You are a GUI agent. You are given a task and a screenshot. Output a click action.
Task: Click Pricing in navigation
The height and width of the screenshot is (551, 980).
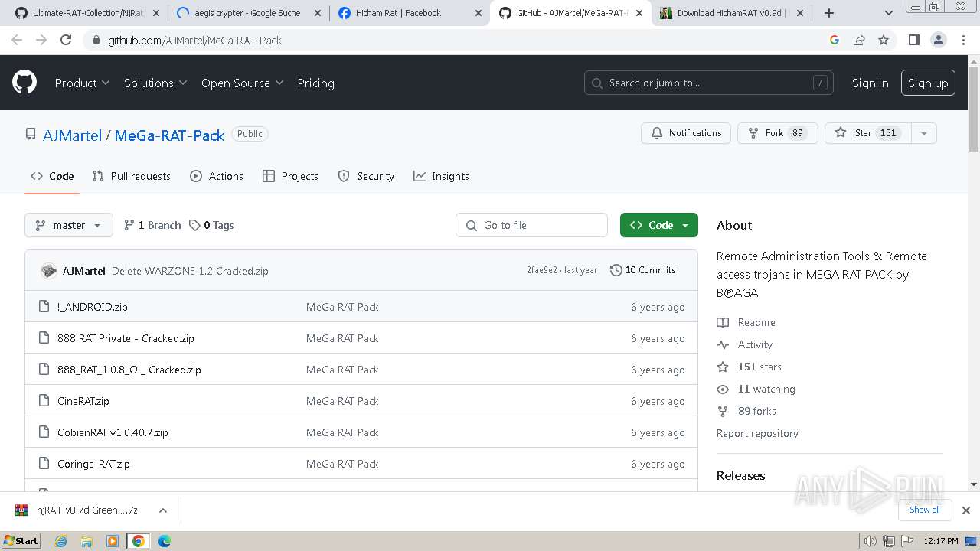coord(315,83)
